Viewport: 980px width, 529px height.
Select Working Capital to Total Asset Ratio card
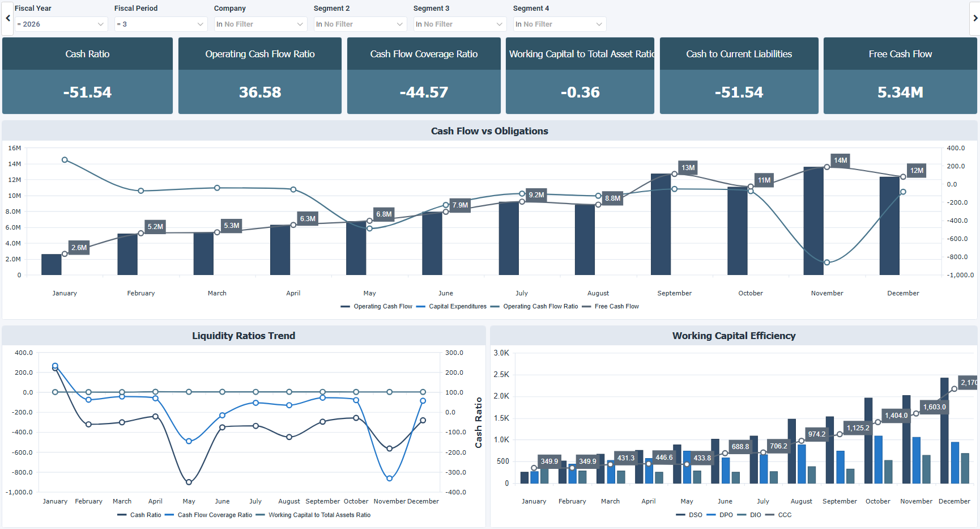580,75
